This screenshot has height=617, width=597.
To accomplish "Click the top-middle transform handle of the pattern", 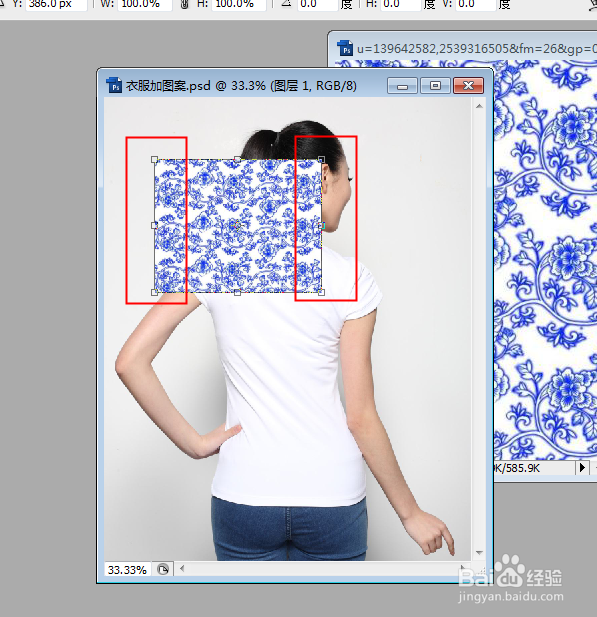I will pos(237,159).
